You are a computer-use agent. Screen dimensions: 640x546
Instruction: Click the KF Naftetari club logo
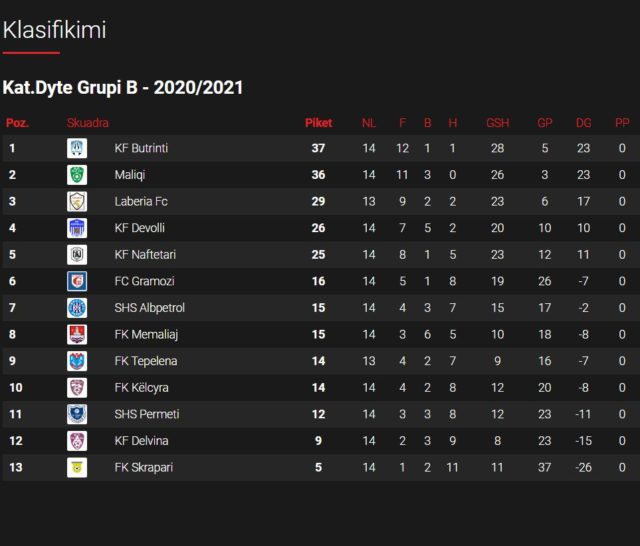click(x=77, y=255)
